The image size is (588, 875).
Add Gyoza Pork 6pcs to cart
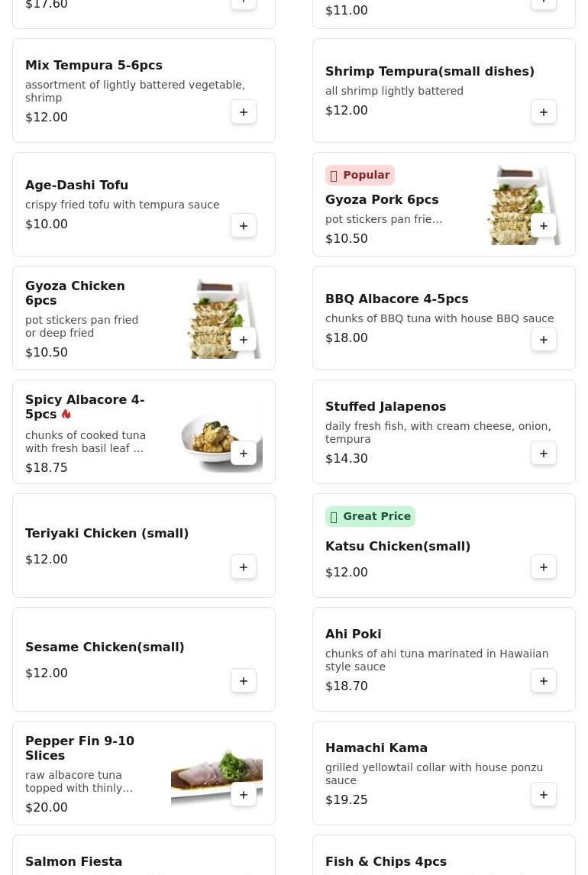tap(544, 226)
